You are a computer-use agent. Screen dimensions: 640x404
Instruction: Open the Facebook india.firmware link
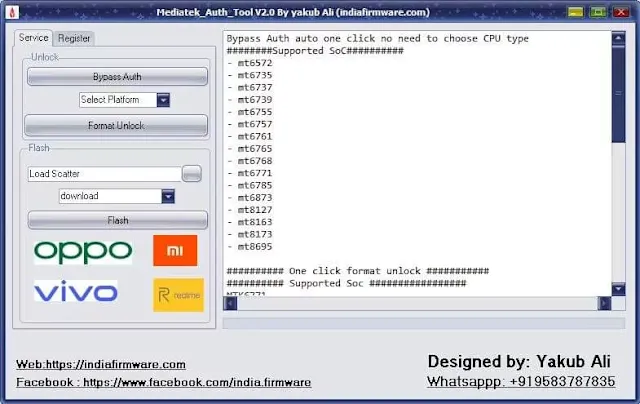click(164, 382)
